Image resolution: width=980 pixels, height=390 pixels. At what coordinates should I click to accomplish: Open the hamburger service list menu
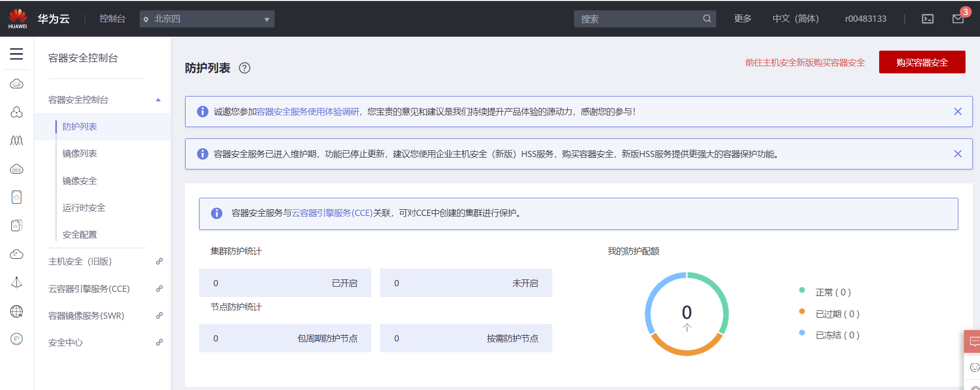pos(17,54)
